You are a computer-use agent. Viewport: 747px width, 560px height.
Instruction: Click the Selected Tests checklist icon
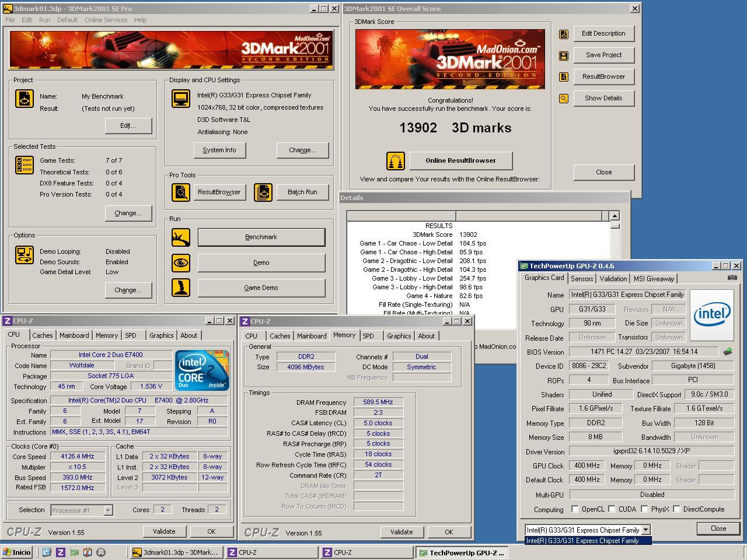click(x=25, y=165)
